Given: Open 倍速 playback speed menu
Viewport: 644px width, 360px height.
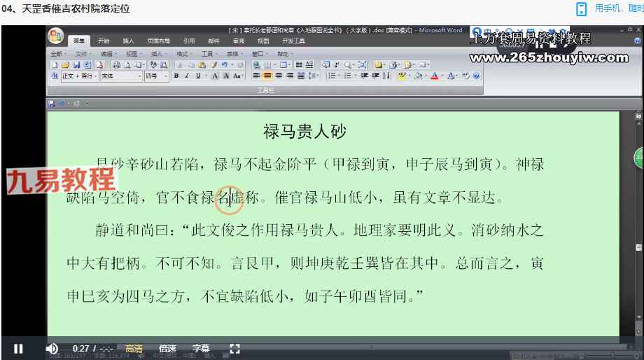Looking at the screenshot, I should click(x=167, y=348).
